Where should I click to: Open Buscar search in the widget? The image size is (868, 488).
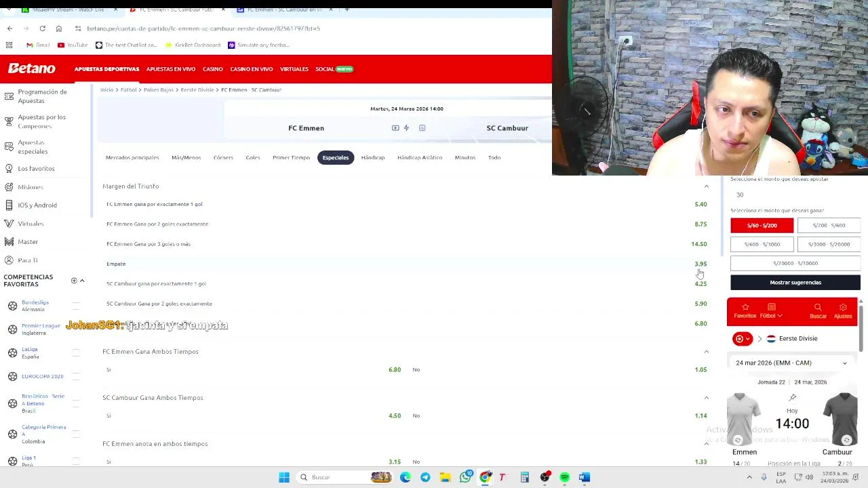click(x=818, y=311)
